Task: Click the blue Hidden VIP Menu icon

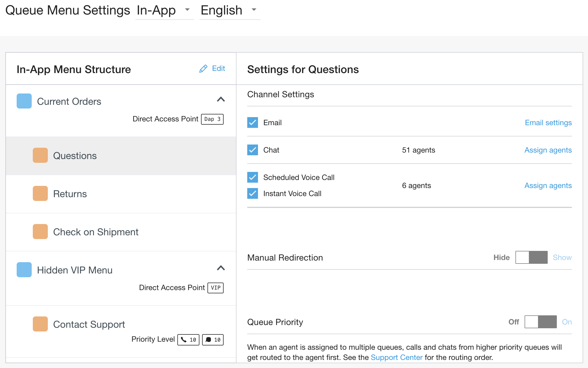Action: (x=24, y=270)
